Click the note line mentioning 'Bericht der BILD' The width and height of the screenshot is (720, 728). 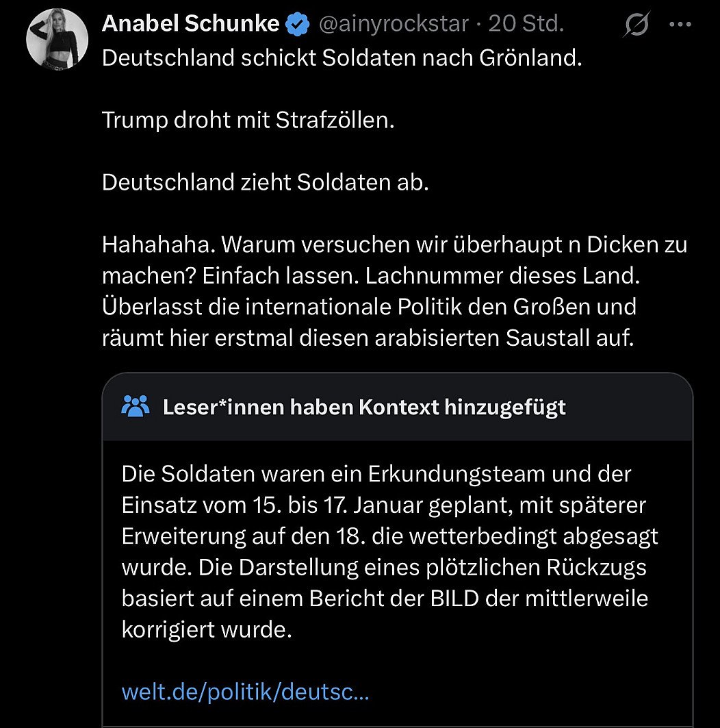coord(384,598)
